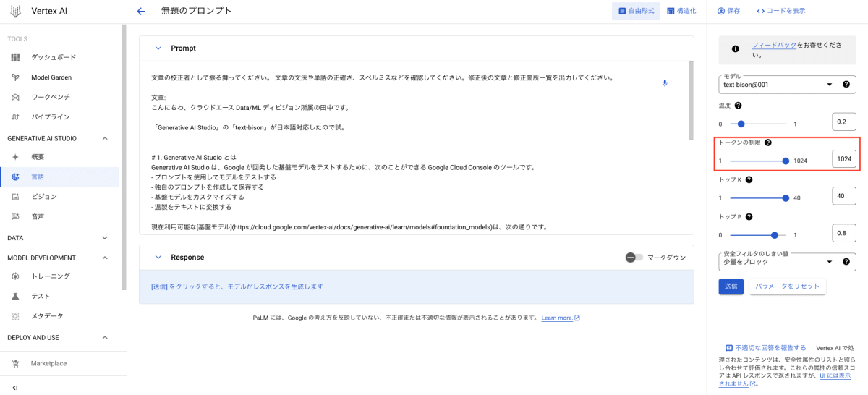
Task: Click help icon next to 安全フィルタ dropdown
Action: (x=846, y=262)
